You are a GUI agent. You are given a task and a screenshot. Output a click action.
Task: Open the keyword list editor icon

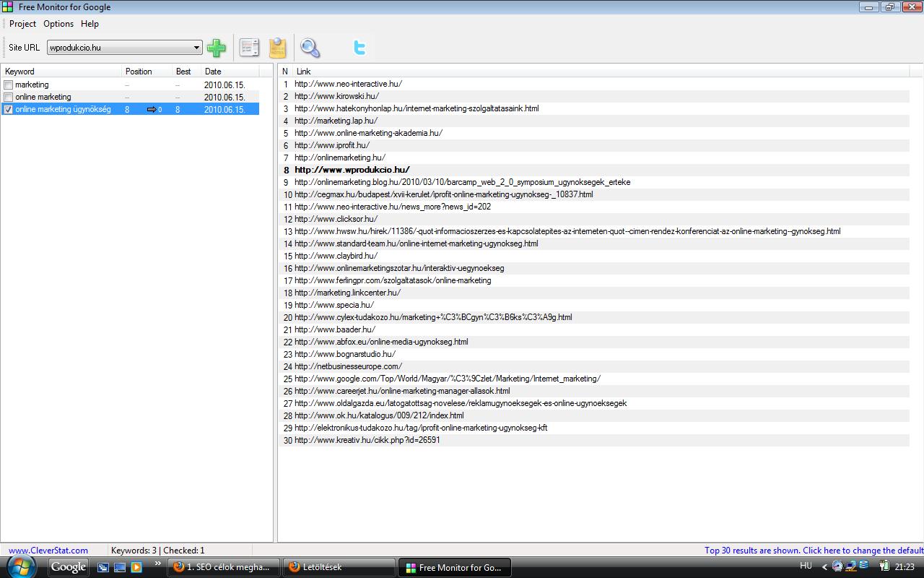(x=249, y=48)
